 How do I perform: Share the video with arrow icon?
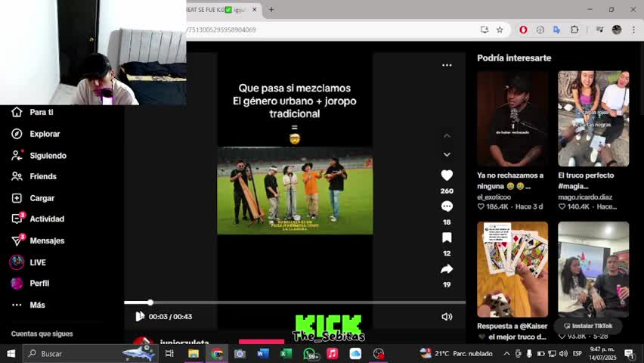[447, 269]
